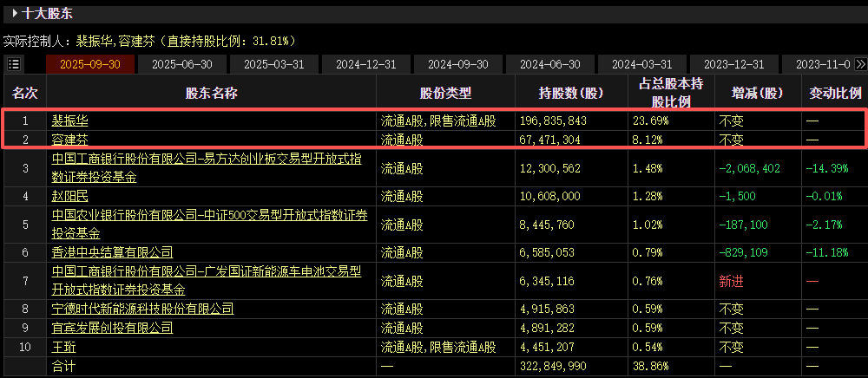Open 香港中央结算有限公司 link
868x378 pixels.
[x=112, y=252]
